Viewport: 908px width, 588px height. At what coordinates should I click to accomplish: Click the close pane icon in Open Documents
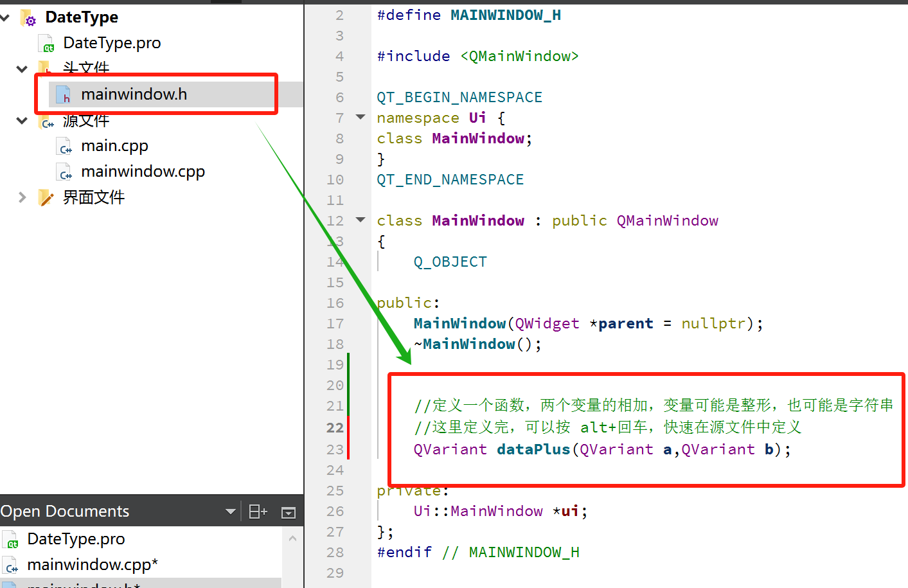[289, 512]
